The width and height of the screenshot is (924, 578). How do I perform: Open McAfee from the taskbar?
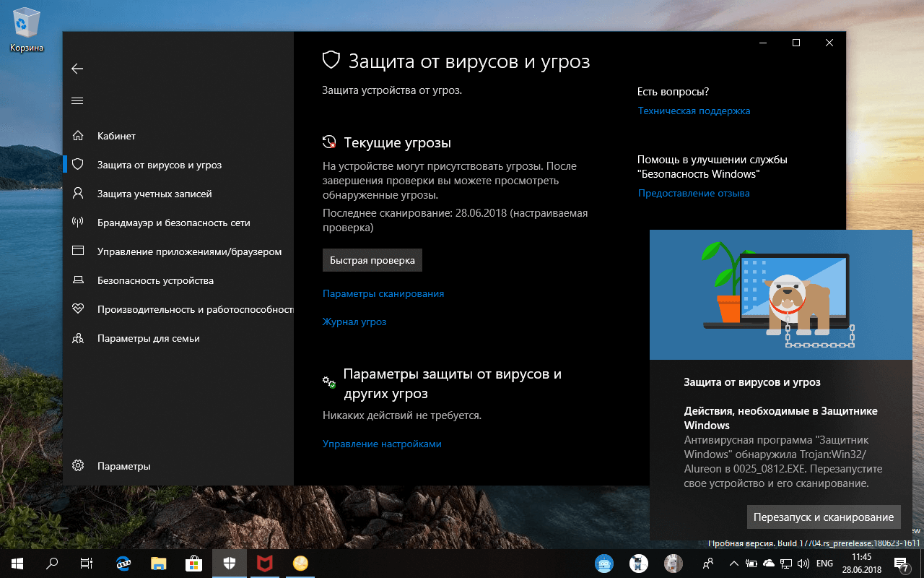264,563
